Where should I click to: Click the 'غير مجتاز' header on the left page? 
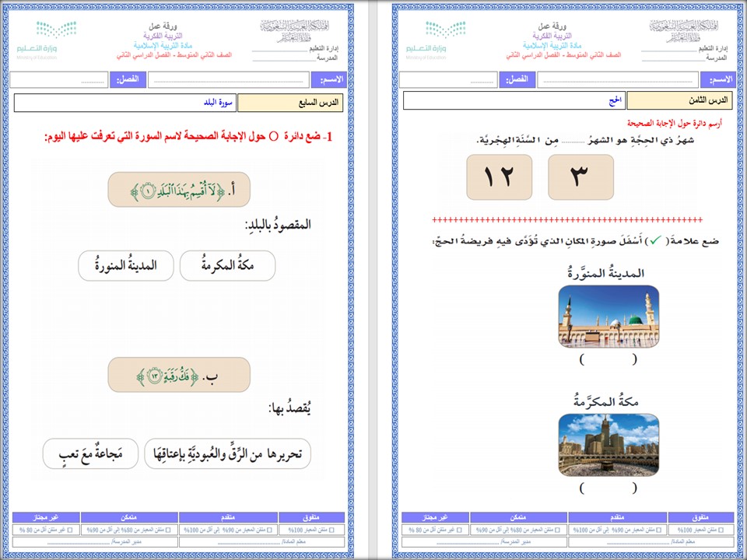pos(46,518)
